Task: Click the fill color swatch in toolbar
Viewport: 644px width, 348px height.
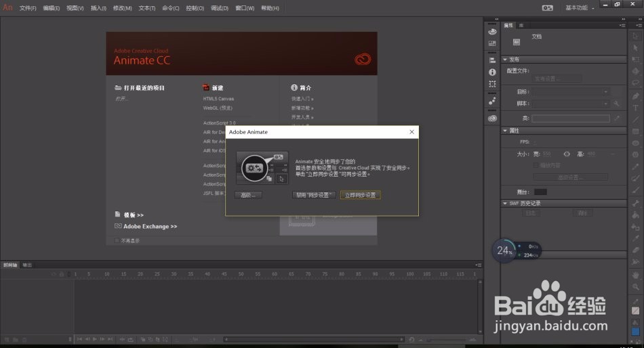Action: point(635,331)
